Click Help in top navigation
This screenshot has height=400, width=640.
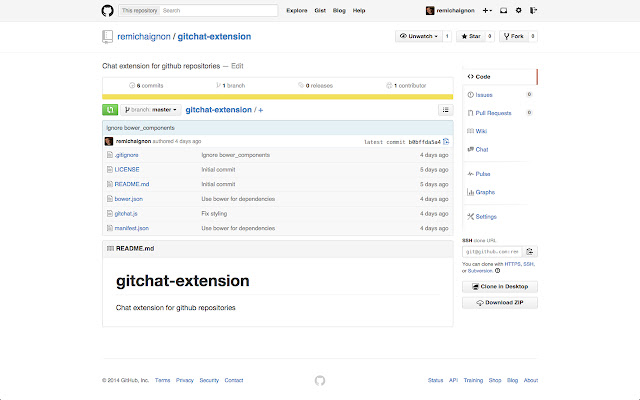click(359, 11)
